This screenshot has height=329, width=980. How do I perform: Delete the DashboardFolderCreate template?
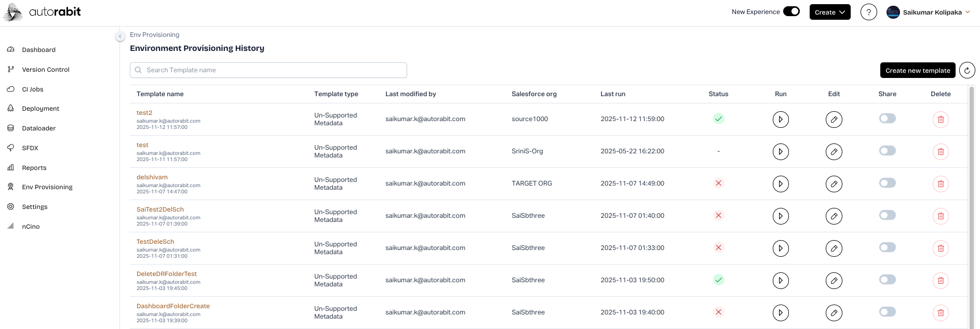click(x=940, y=313)
